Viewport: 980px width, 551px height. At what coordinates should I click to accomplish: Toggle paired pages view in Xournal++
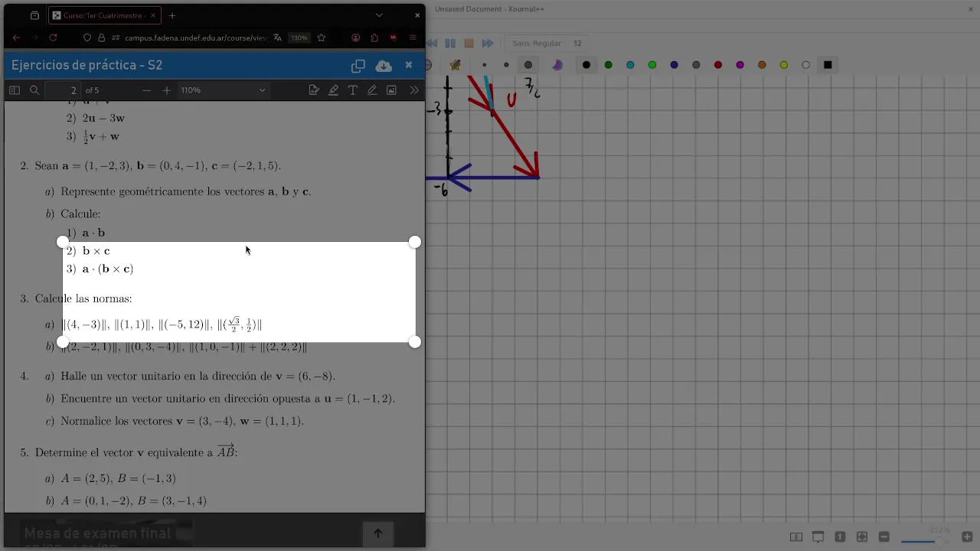(x=796, y=537)
